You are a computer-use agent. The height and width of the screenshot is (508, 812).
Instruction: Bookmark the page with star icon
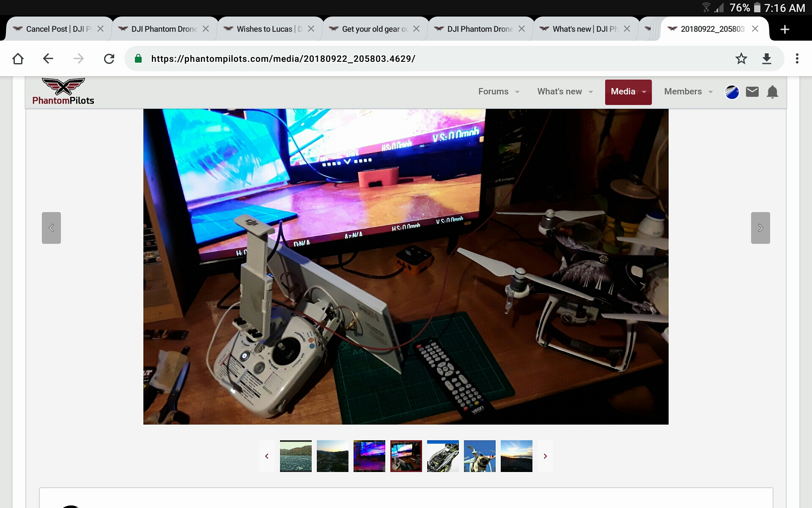pos(741,58)
